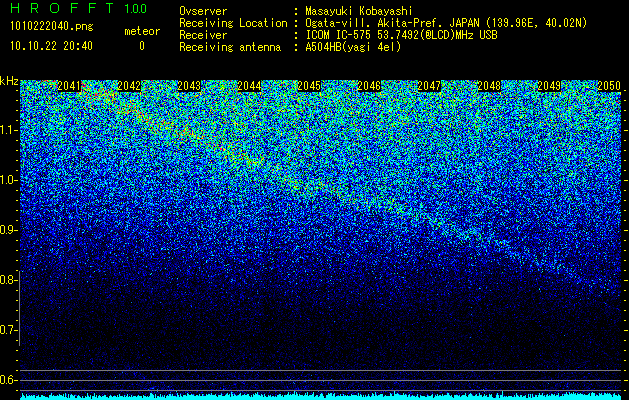Viewport: 629px width, 400px height.
Task: Click the 2049 time marker
Action: click(x=549, y=86)
